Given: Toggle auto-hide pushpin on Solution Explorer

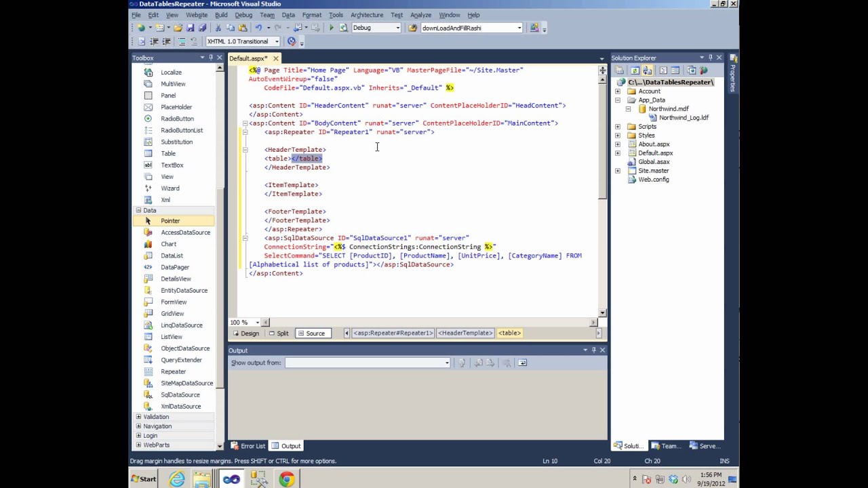Looking at the screenshot, I should [x=710, y=58].
